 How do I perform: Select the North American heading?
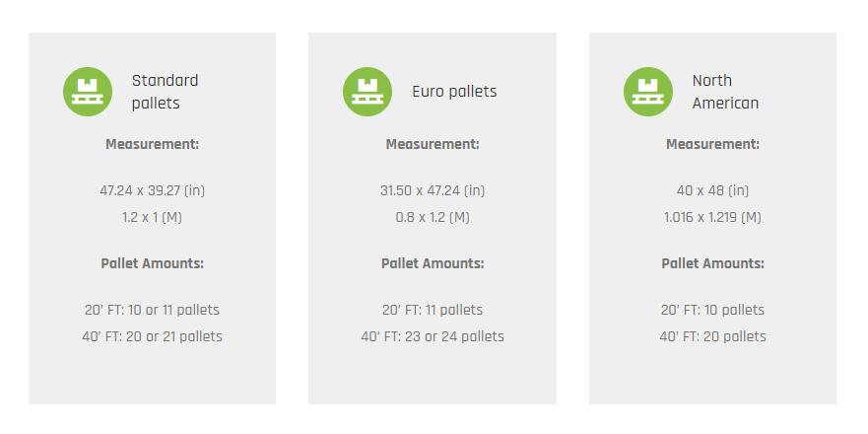pyautogui.click(x=725, y=92)
